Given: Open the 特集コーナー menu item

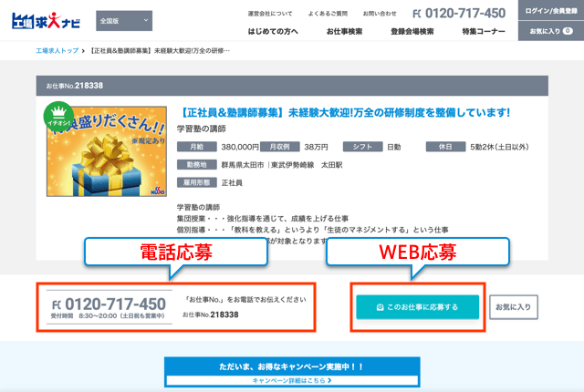Looking at the screenshot, I should (483, 32).
